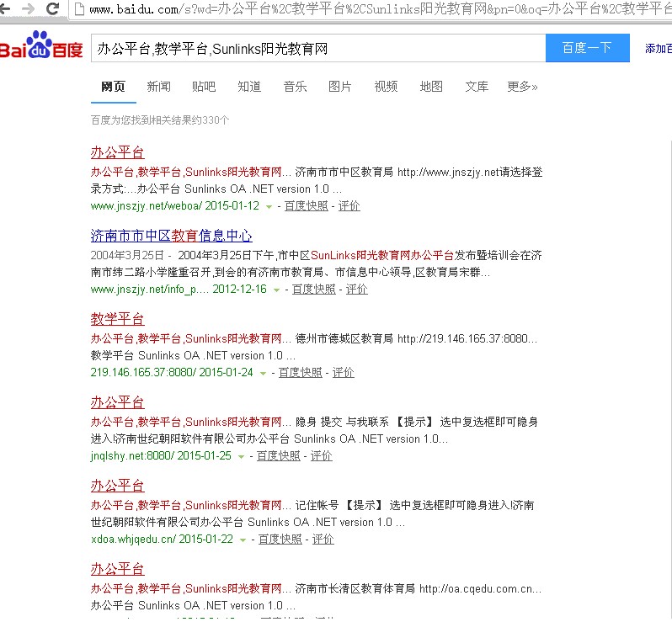This screenshot has width=672, height=622.
Task: Expand dropdown arrow next to www.jnszjy.net/weboa 2015-01-12
Action: pyautogui.click(x=269, y=207)
